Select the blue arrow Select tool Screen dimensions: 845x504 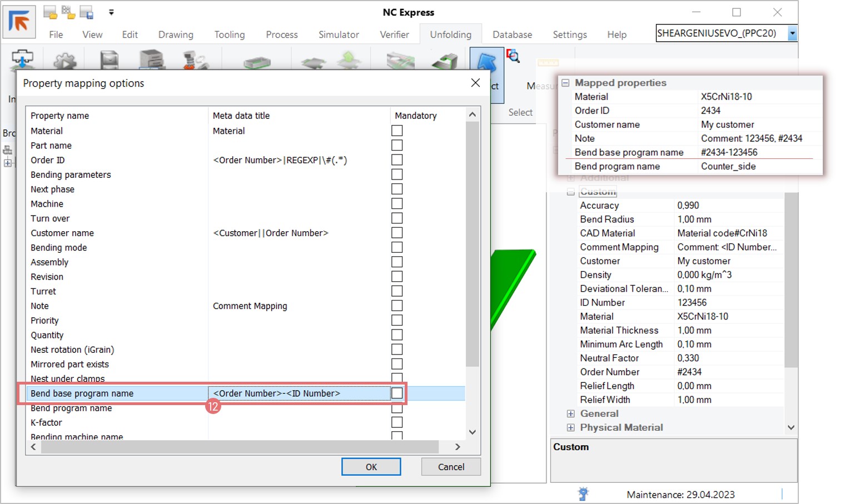[x=486, y=62]
